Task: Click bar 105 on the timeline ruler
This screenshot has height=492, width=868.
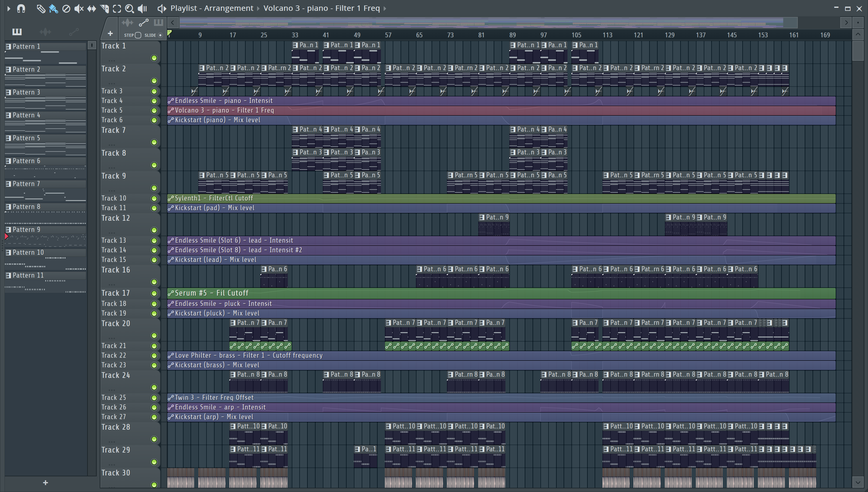Action: pos(577,35)
